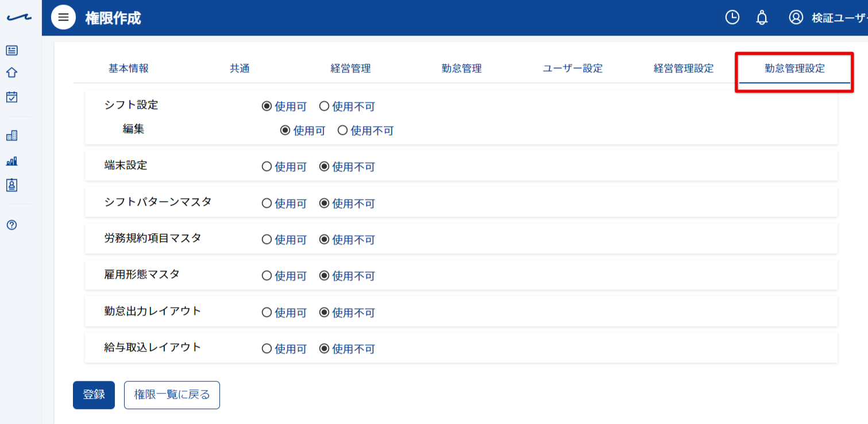Set シフトパターンマスタ to 使用不可
This screenshot has height=424, width=868.
[324, 203]
